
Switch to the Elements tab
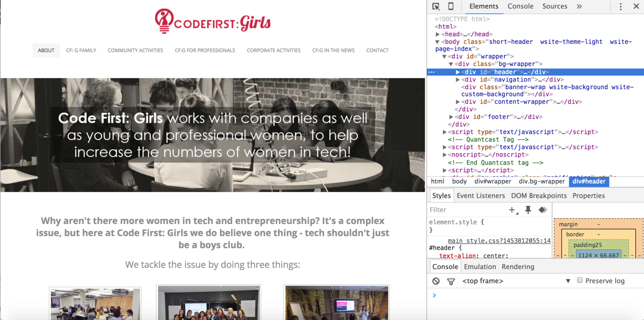pyautogui.click(x=484, y=6)
